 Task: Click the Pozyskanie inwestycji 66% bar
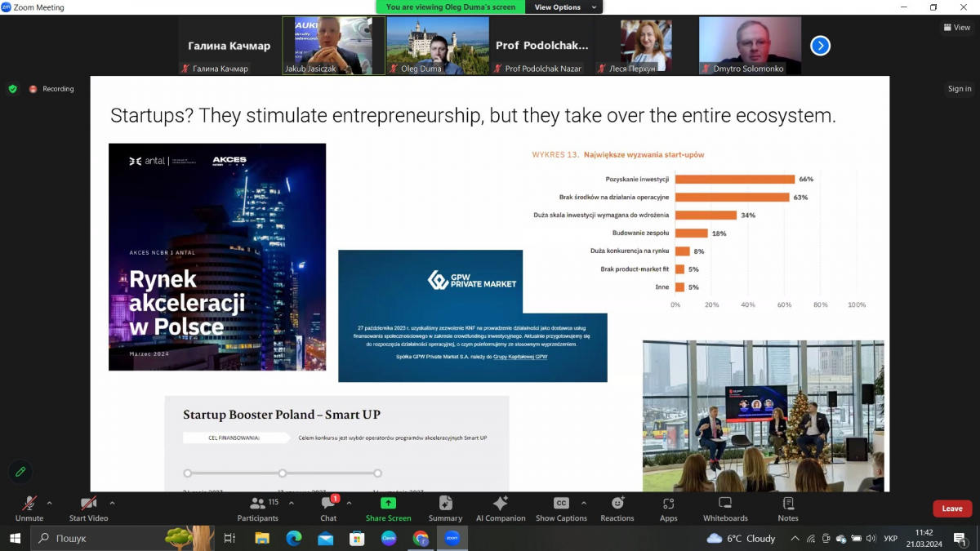pos(735,179)
